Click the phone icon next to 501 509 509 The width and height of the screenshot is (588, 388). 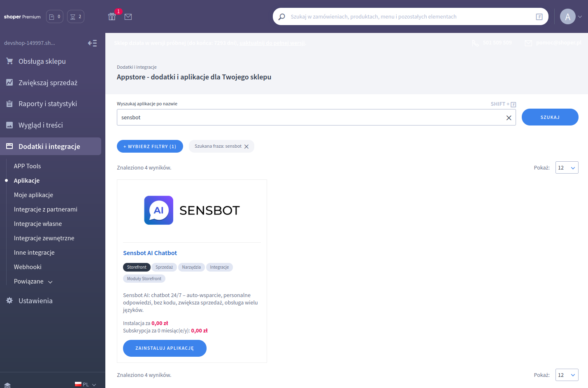click(476, 43)
